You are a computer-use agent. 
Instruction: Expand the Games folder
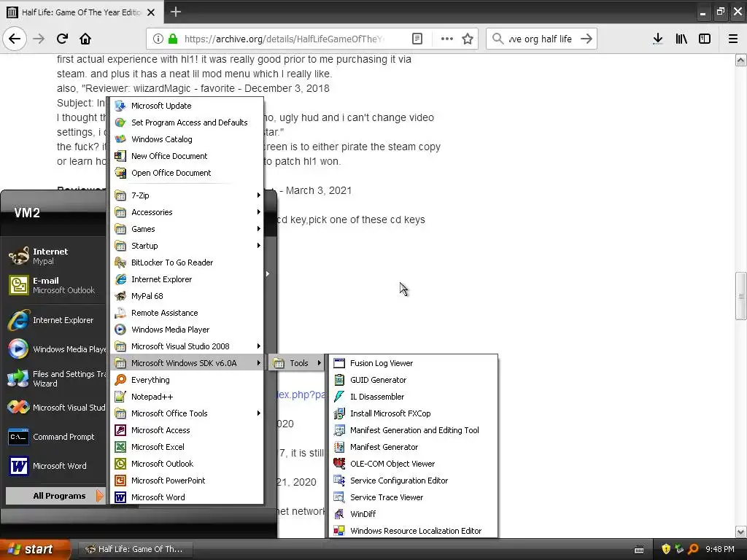tap(187, 229)
